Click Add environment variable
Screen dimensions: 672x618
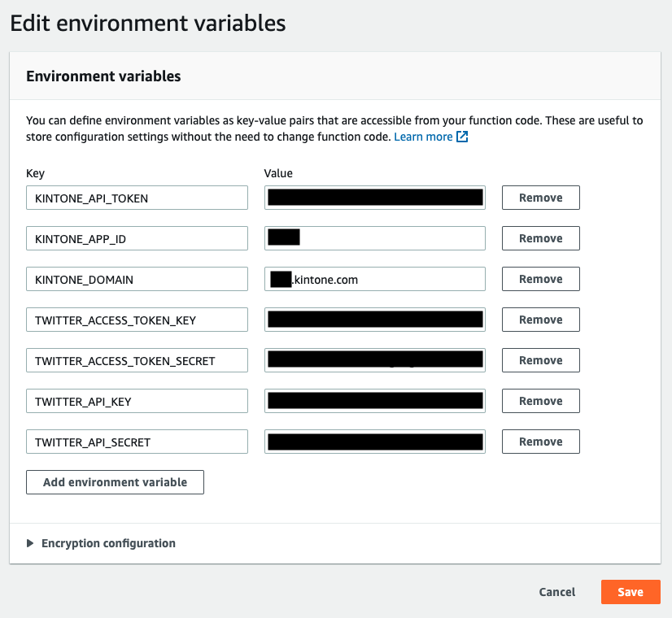click(x=115, y=482)
